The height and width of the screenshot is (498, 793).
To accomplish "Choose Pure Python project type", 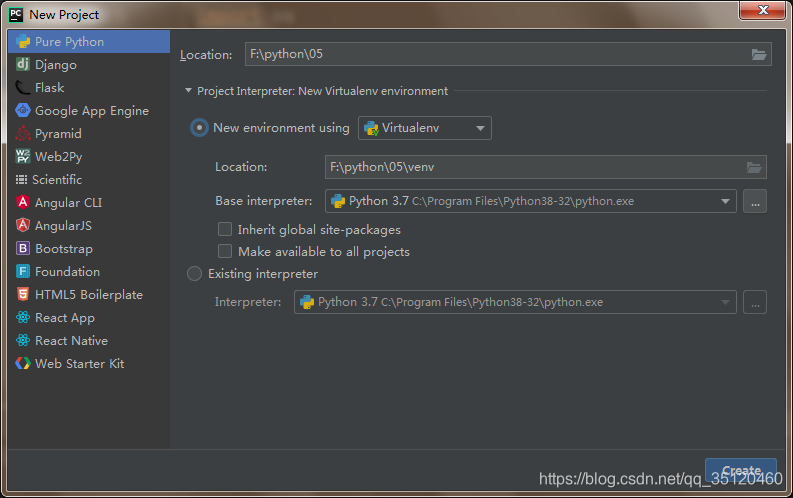I will tap(89, 41).
